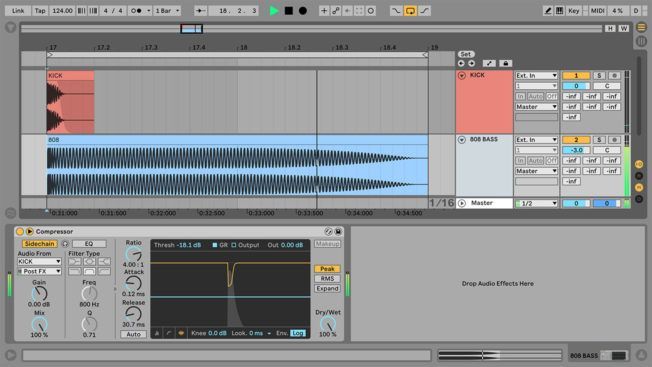Click the Stop button in transport
The width and height of the screenshot is (652, 367).
pos(289,11)
